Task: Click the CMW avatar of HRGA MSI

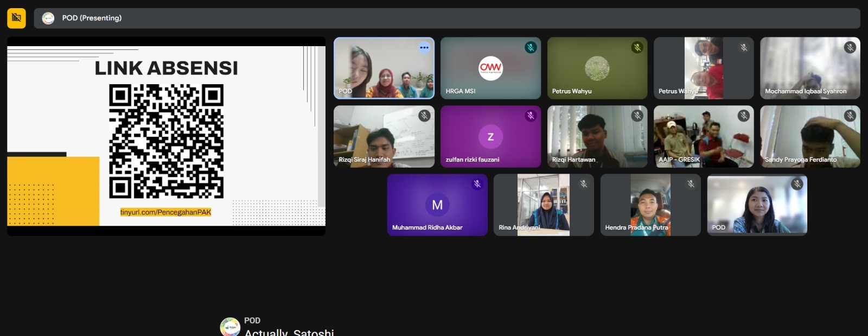Action: click(490, 68)
